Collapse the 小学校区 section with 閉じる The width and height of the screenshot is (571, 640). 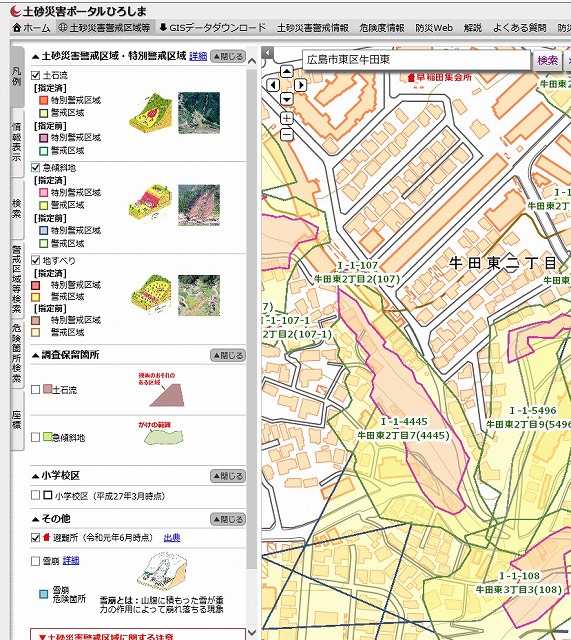(228, 476)
